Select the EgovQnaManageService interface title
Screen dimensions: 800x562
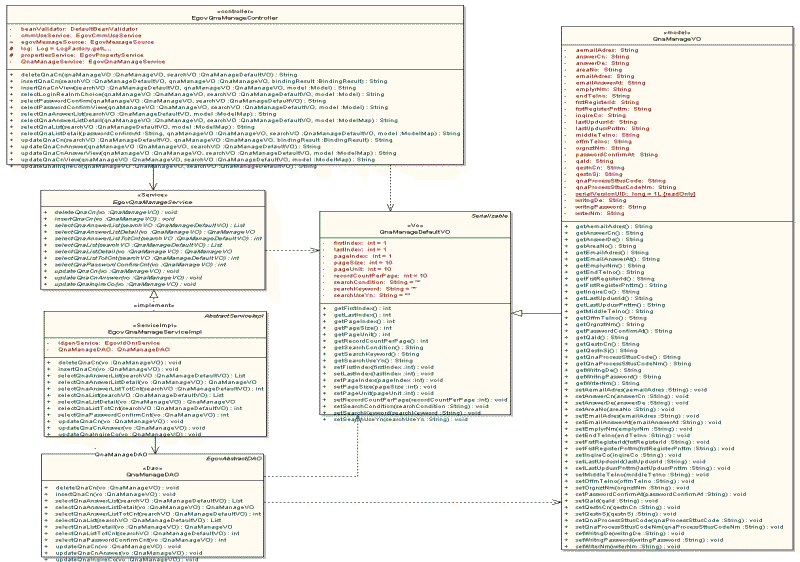(152, 203)
